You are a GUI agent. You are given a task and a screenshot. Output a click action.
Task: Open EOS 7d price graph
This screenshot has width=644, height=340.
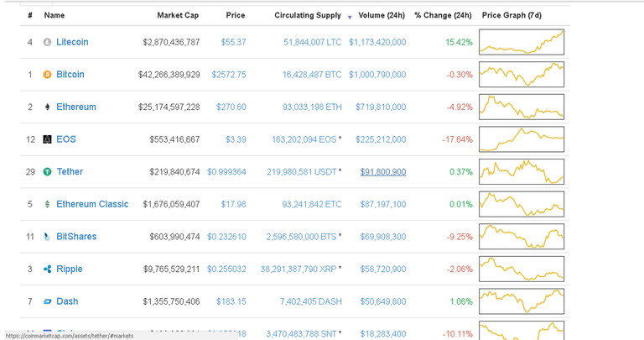tap(522, 139)
